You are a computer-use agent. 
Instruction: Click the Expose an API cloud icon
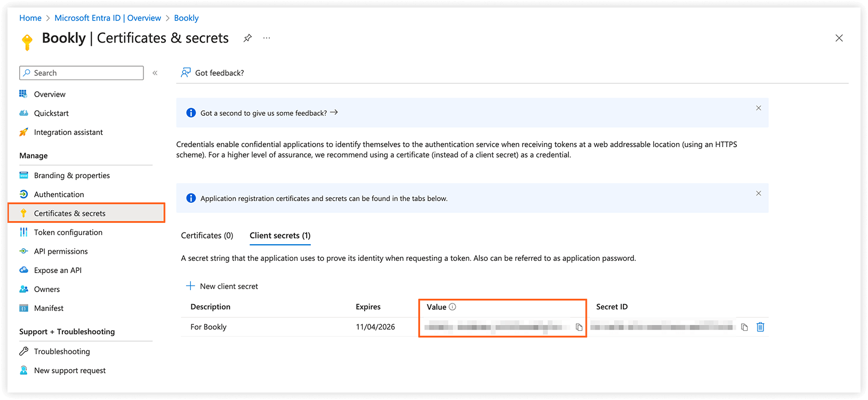(23, 270)
